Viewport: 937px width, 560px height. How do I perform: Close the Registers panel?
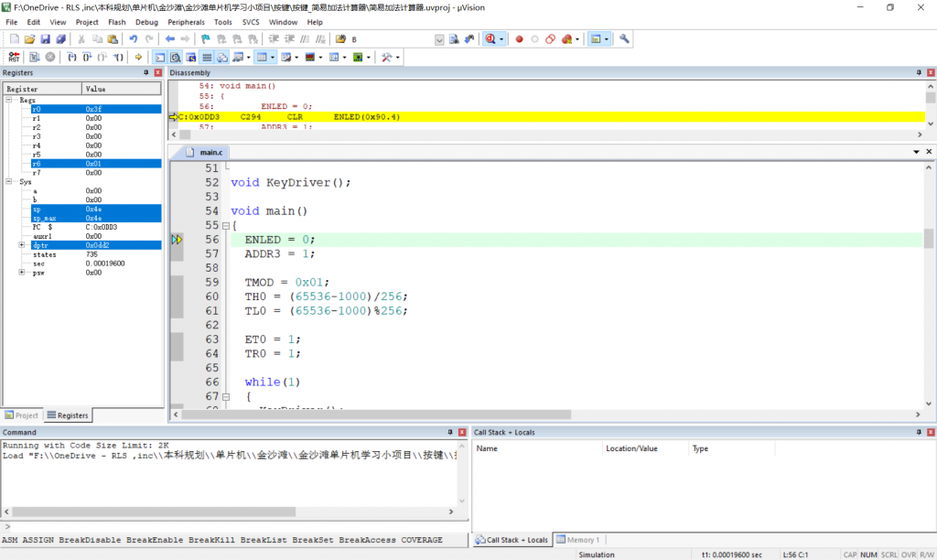(157, 72)
